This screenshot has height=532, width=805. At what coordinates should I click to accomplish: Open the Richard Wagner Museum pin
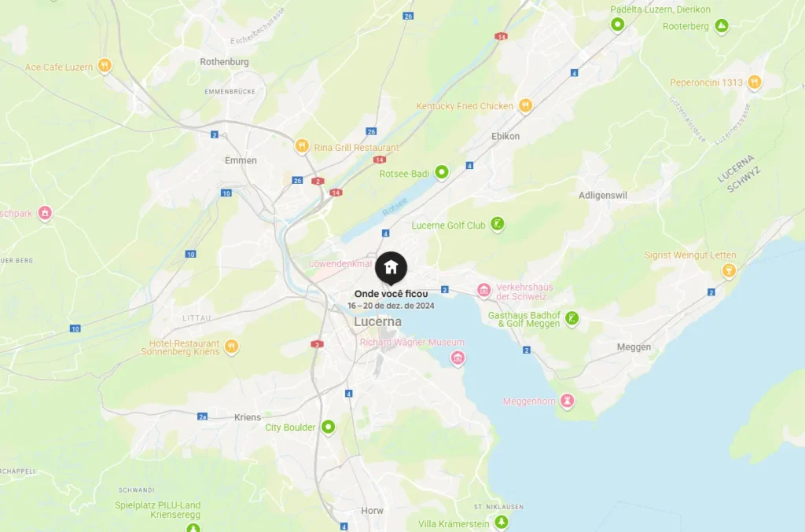point(458,358)
